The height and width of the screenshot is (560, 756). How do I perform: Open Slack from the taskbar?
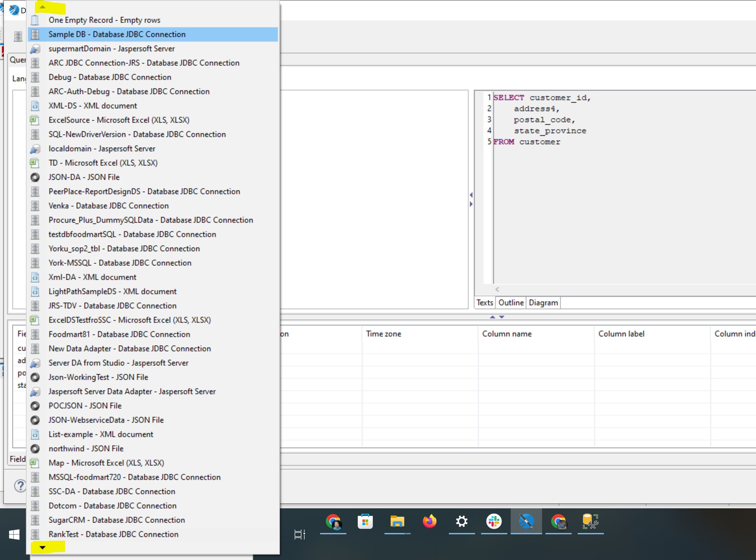(x=494, y=521)
